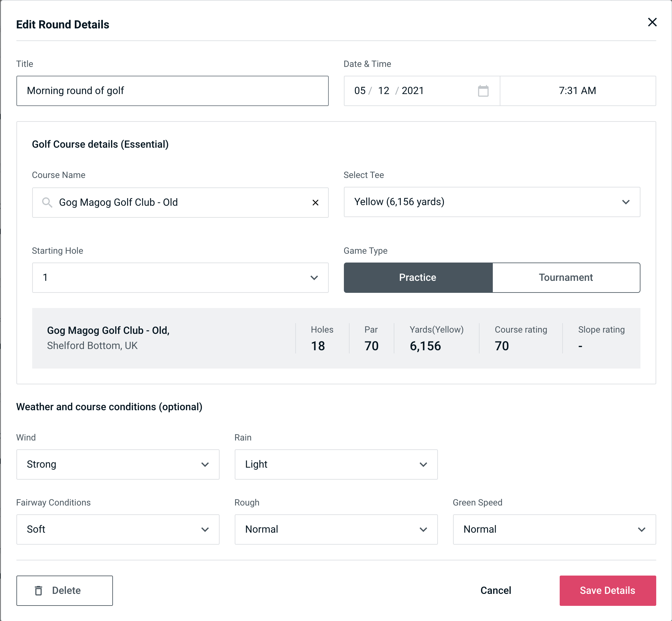Click Save Details button
This screenshot has height=621, width=672.
607,590
